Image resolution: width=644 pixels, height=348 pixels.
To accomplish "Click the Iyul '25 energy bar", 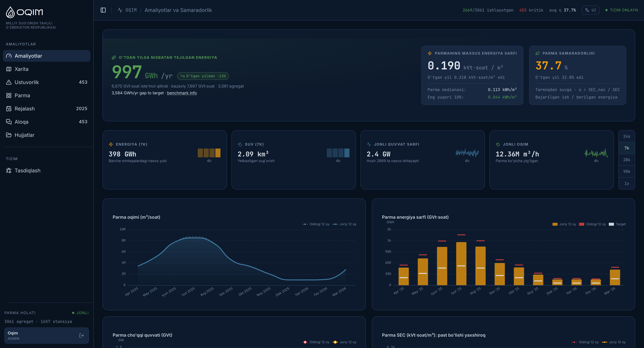I will [x=461, y=264].
